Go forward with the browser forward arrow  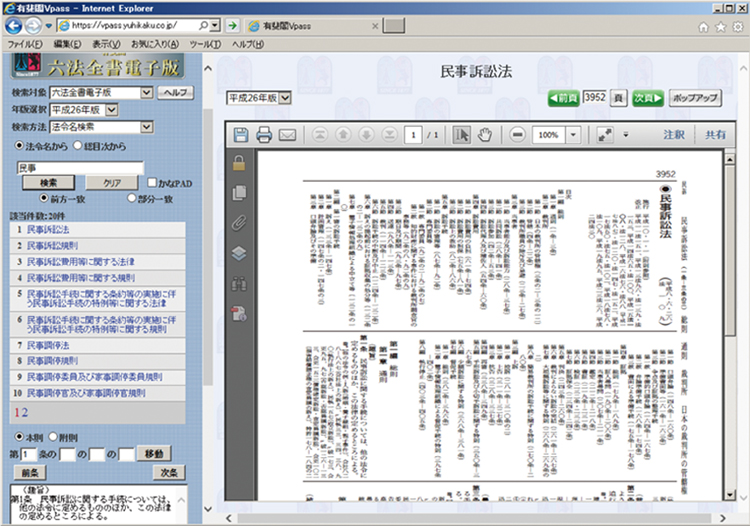[33, 25]
